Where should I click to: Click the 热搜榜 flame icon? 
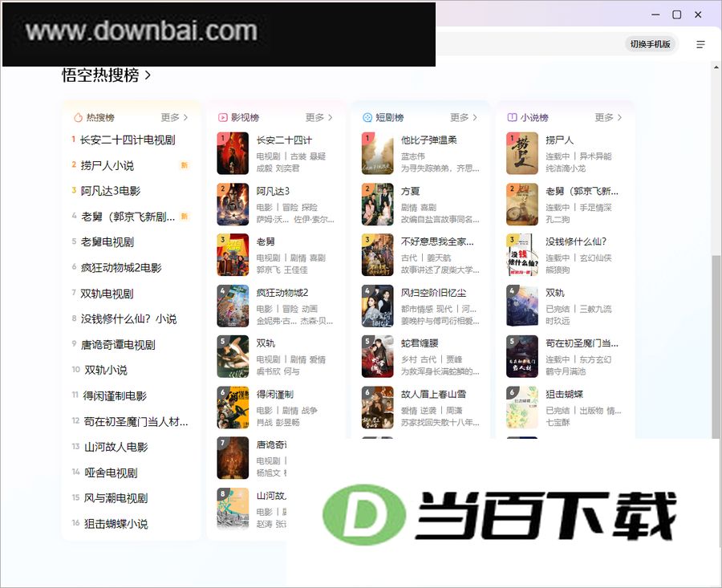click(79, 117)
